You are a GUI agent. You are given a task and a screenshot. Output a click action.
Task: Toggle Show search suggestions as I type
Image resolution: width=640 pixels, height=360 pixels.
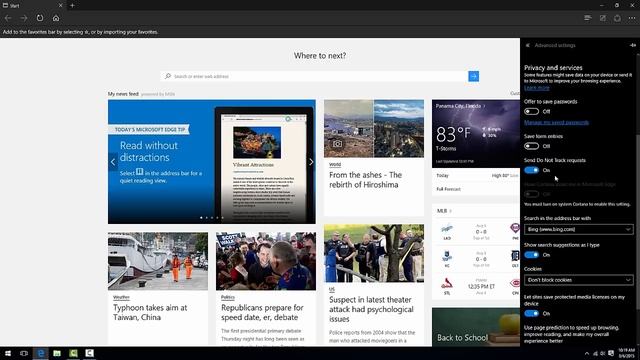click(531, 255)
